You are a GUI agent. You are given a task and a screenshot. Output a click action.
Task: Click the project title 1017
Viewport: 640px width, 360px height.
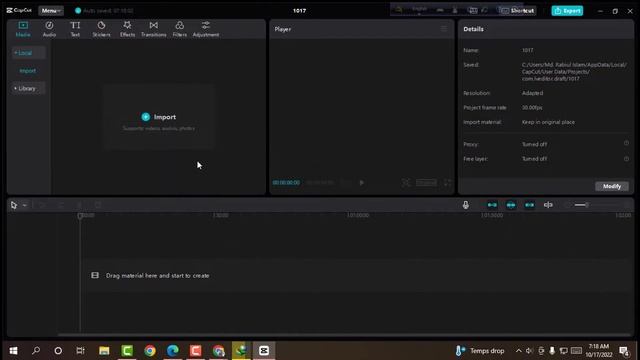tap(299, 11)
